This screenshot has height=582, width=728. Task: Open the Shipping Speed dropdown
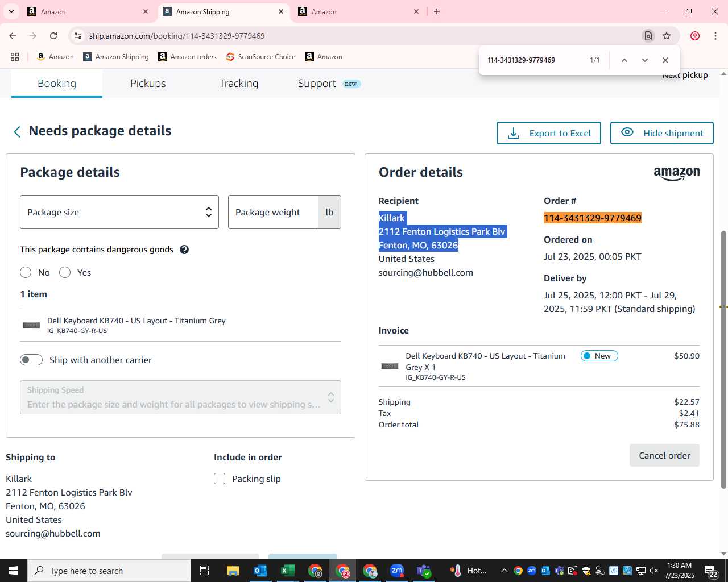point(180,397)
